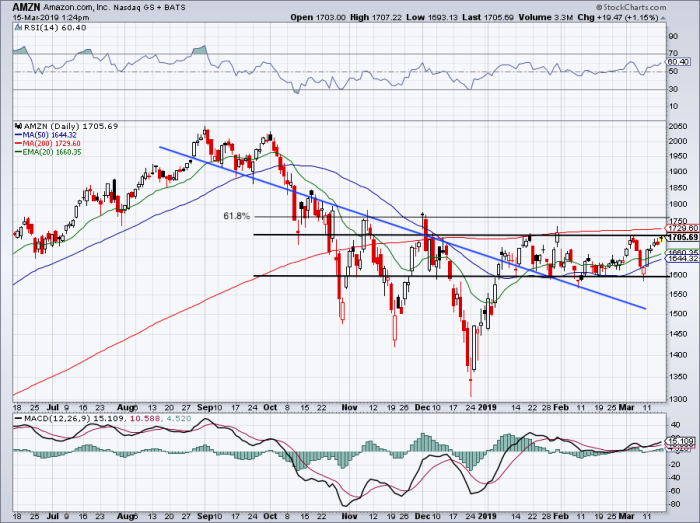Image resolution: width=700 pixels, height=523 pixels.
Task: Click the 1900 price axis label
Action: point(678,172)
